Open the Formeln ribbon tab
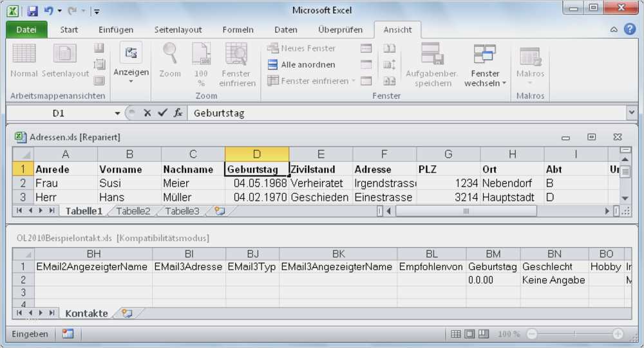 238,30
